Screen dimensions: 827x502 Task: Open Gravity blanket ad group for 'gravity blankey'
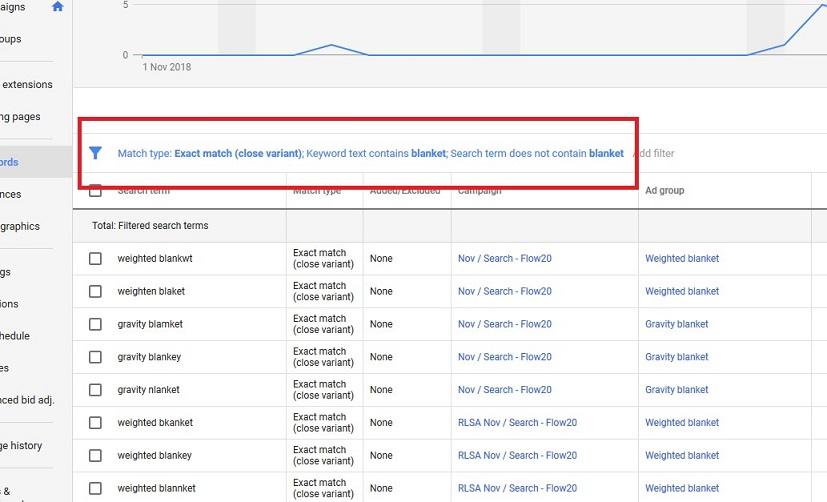pyautogui.click(x=676, y=357)
